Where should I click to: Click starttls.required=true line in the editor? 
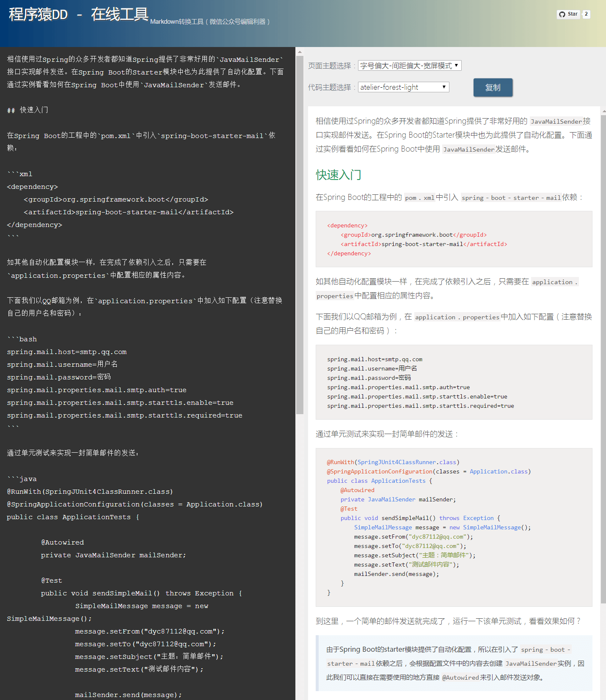coord(125,415)
